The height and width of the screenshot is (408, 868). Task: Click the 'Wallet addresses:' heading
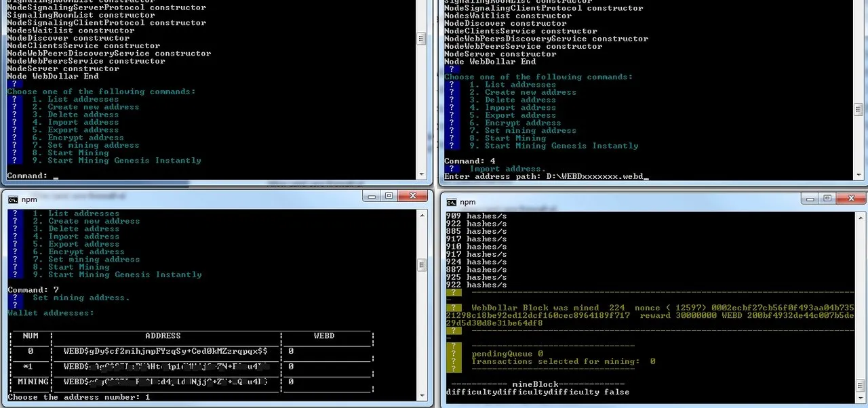50,313
